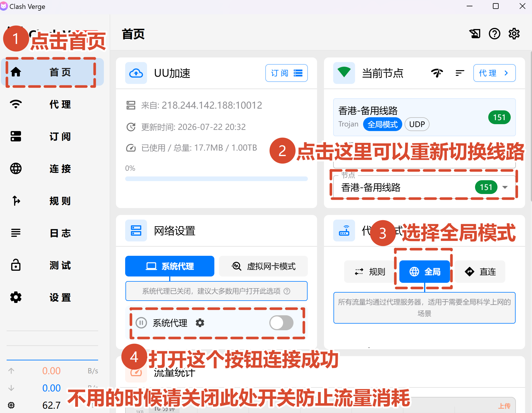Select the 规则 proxy mode button

coord(370,272)
